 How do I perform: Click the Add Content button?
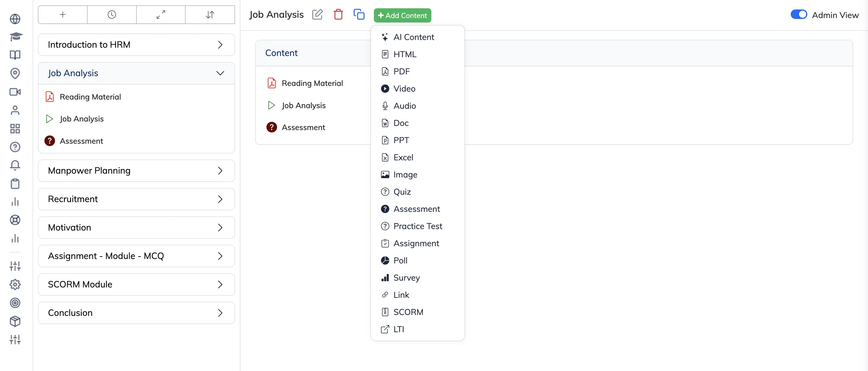402,15
